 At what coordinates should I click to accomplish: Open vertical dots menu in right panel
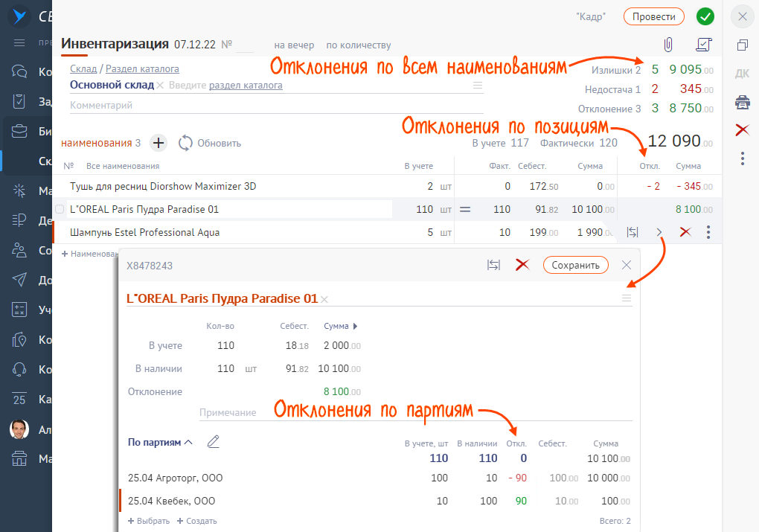coord(741,158)
